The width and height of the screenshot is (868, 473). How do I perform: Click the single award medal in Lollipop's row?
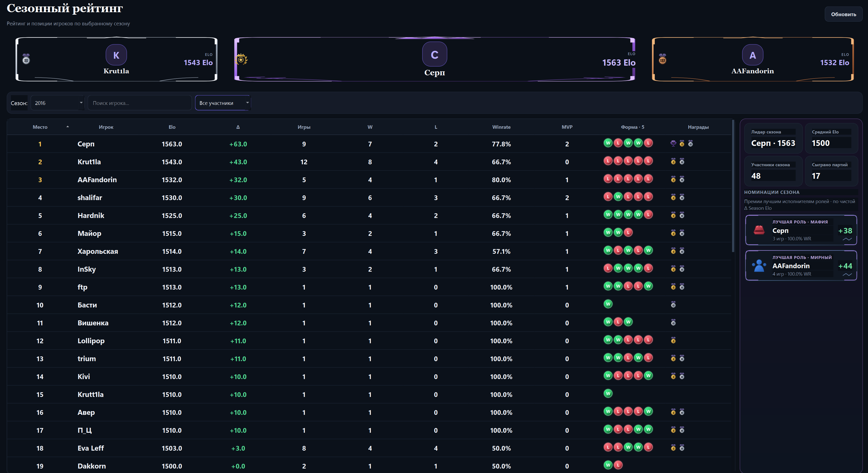(673, 340)
